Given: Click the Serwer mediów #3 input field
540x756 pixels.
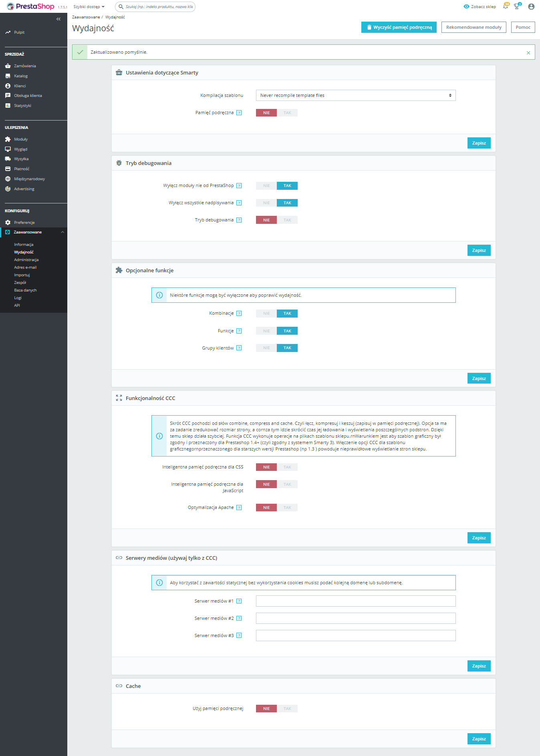Looking at the screenshot, I should (356, 635).
